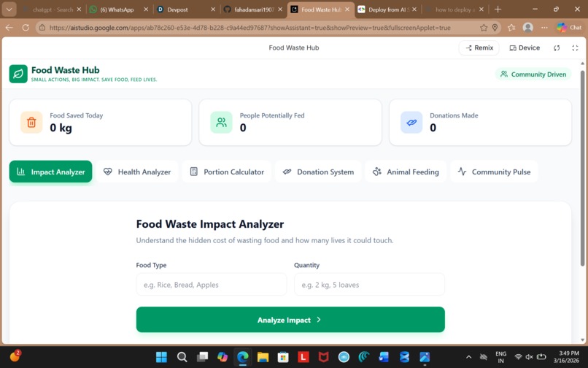Open the Wi-Fi network settings tray icon

518,357
